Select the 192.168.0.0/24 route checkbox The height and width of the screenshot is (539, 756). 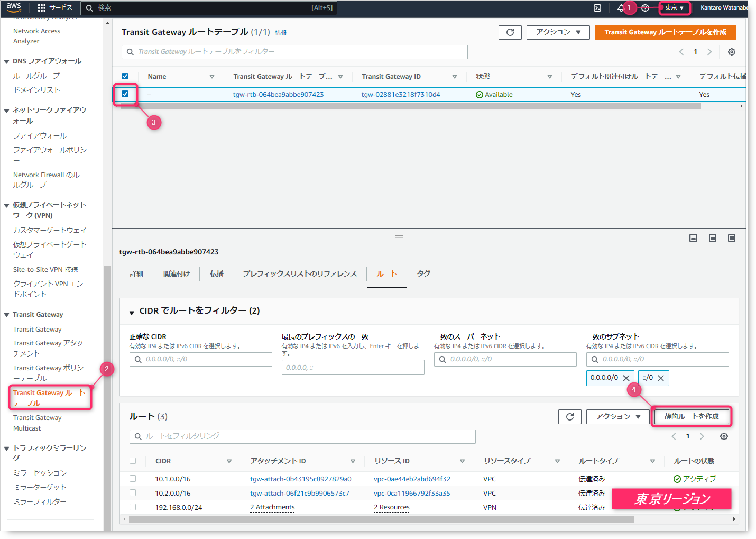[x=133, y=507]
